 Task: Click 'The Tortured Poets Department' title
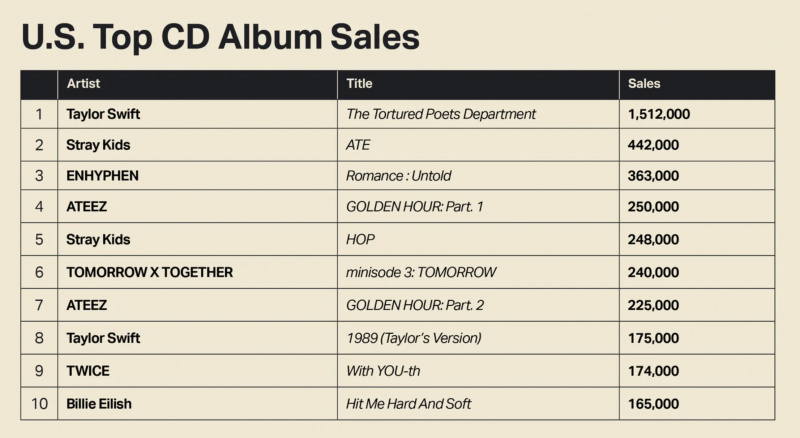(x=441, y=114)
